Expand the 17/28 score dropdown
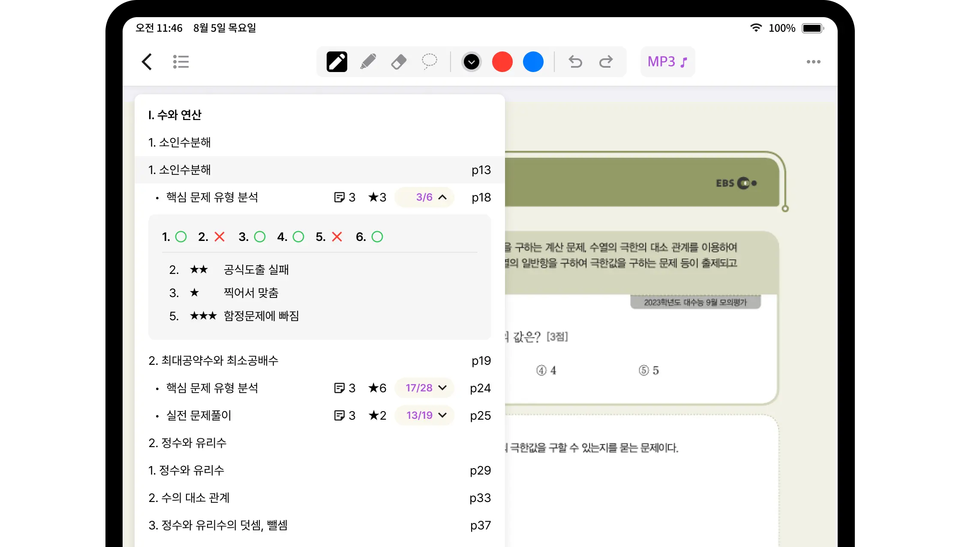The image size is (980, 547). (424, 388)
